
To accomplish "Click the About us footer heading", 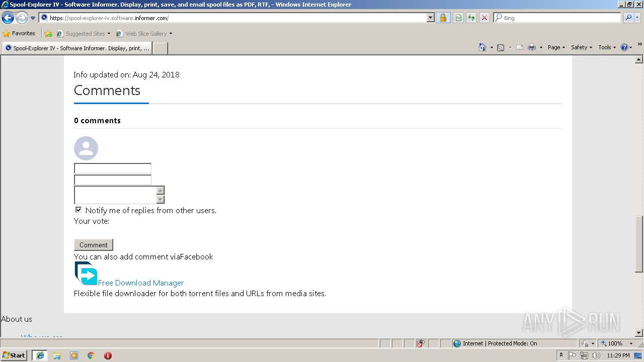I will coord(17,319).
